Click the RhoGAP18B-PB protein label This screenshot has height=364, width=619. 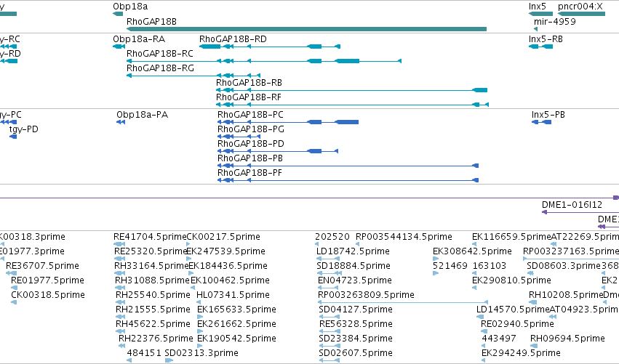pos(250,158)
